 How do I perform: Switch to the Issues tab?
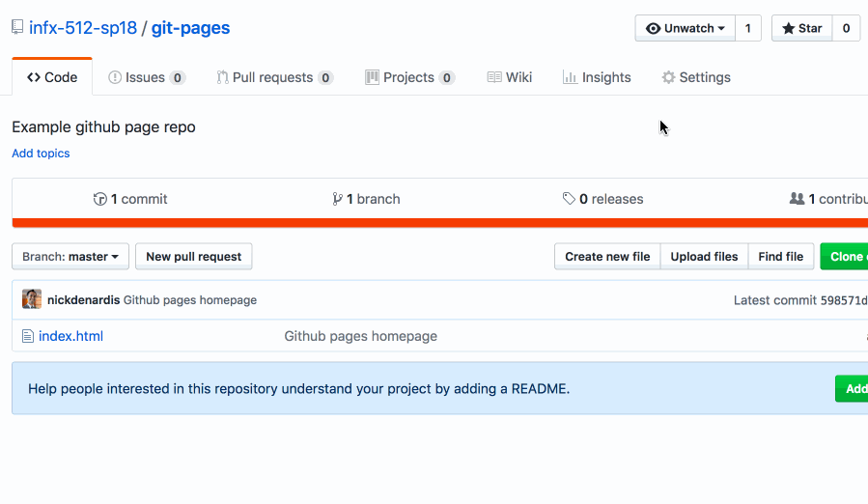[x=147, y=77]
